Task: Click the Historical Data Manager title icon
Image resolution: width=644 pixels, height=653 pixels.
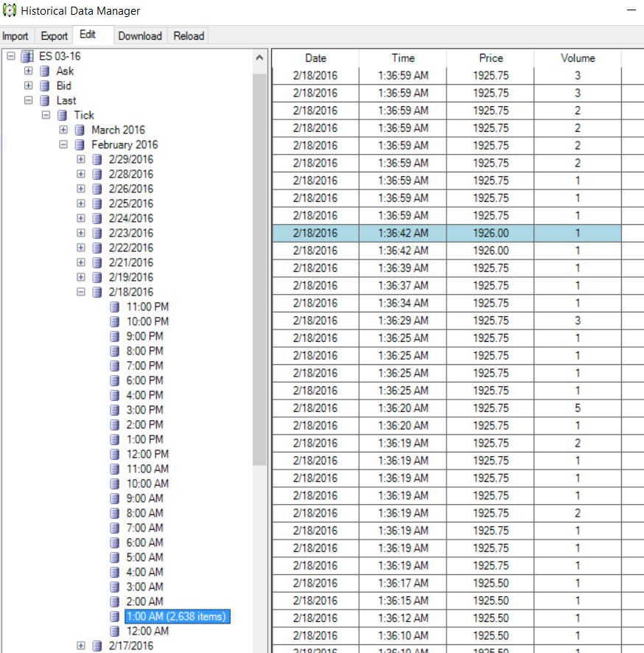Action: [x=9, y=10]
